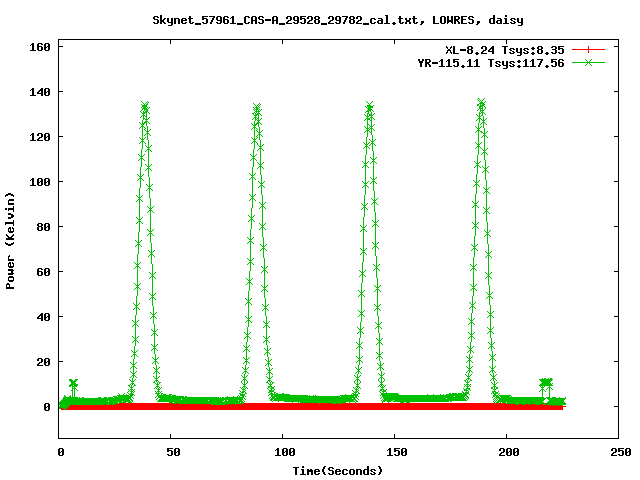Click the Time(Seconds) x-axis label
Image resolution: width=640 pixels, height=480 pixels.
click(x=338, y=471)
